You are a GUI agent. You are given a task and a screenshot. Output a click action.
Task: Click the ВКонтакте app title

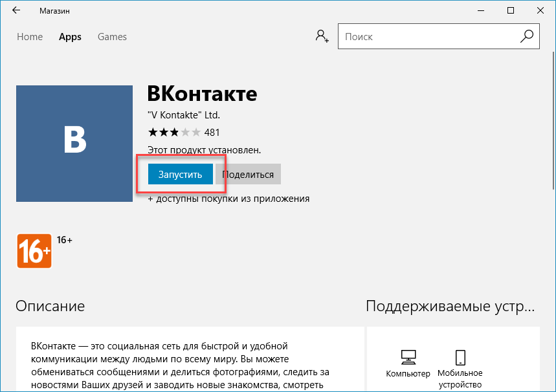(x=202, y=94)
